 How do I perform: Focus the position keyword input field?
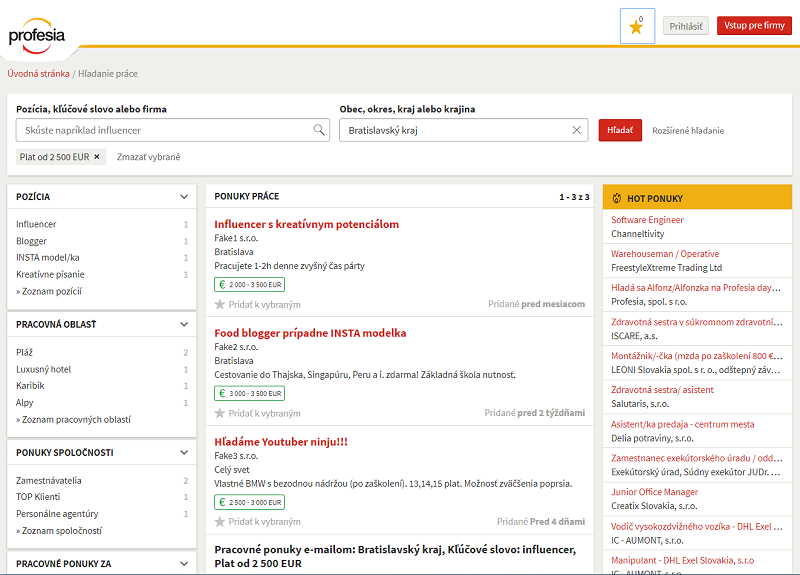coord(165,130)
